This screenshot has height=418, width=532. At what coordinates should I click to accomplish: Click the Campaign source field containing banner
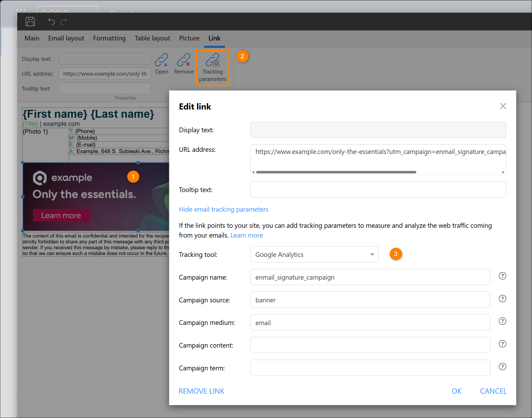tap(370, 300)
